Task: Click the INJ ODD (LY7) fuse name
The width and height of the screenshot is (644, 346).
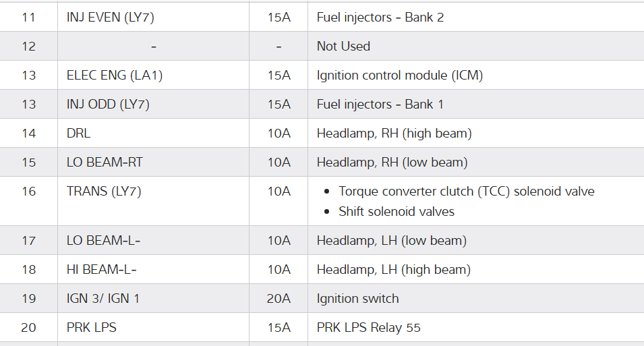Action: 108,105
